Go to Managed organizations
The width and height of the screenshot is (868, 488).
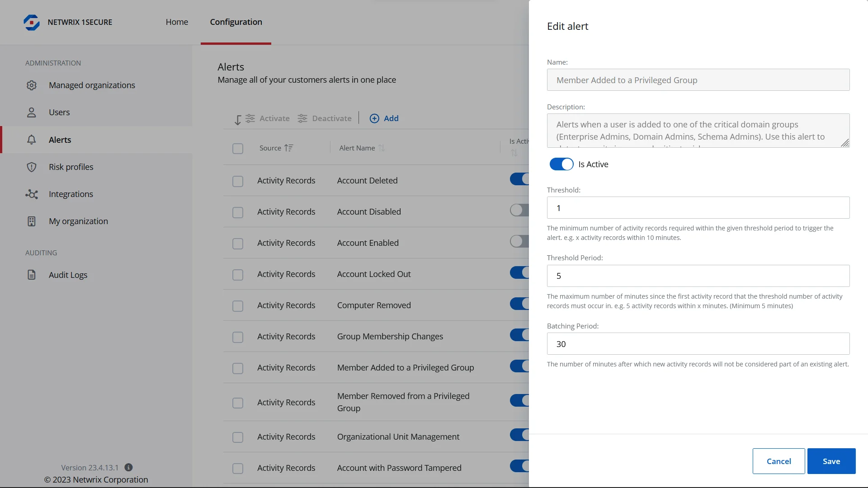click(92, 85)
